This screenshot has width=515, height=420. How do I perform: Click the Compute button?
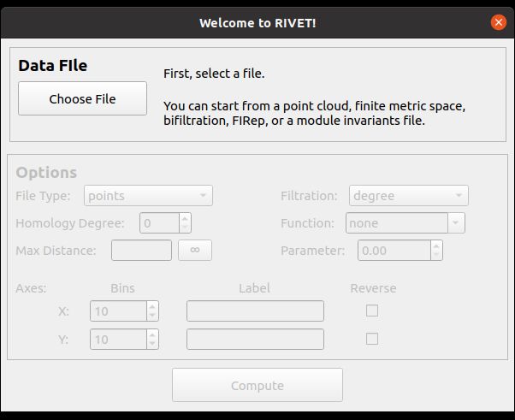257,385
